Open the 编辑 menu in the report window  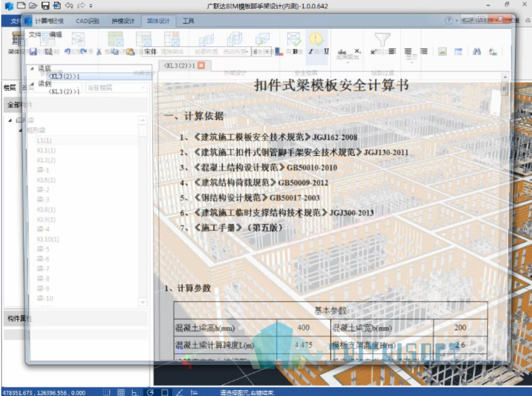pos(56,35)
